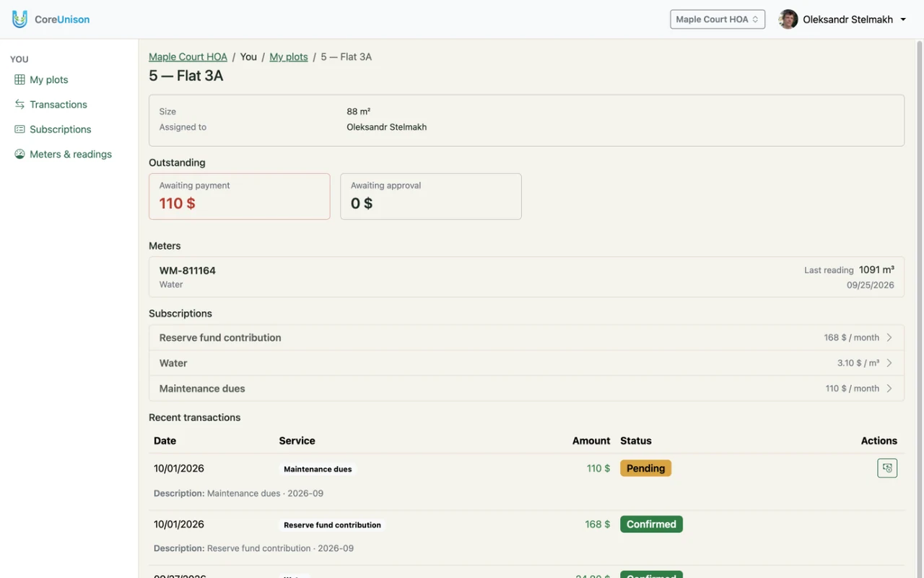Expand the Maintenance dues subscription chevron
Image resolution: width=924 pixels, height=578 pixels.
coord(889,388)
